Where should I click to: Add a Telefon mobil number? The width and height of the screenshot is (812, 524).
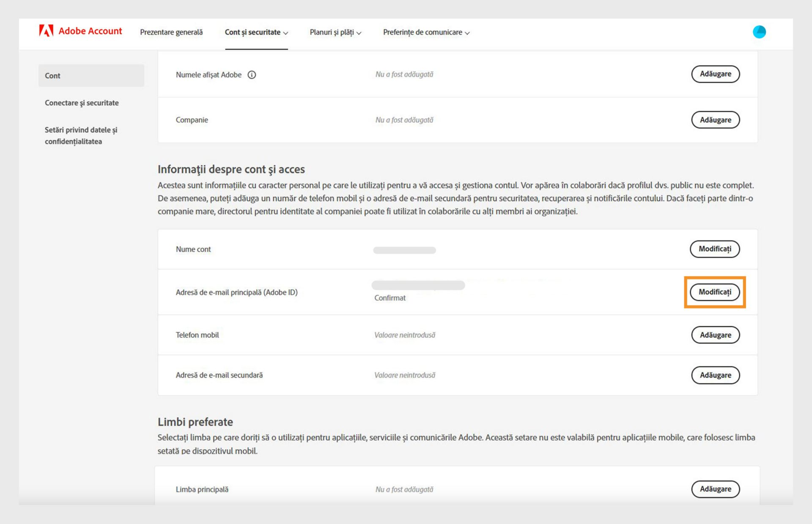tap(715, 335)
